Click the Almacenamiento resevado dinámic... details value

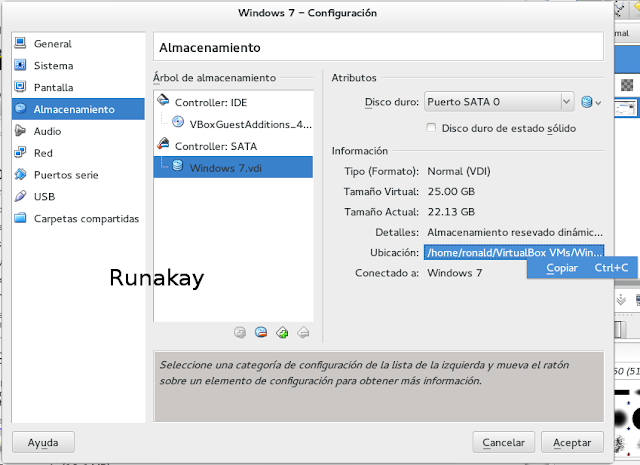[x=515, y=232]
